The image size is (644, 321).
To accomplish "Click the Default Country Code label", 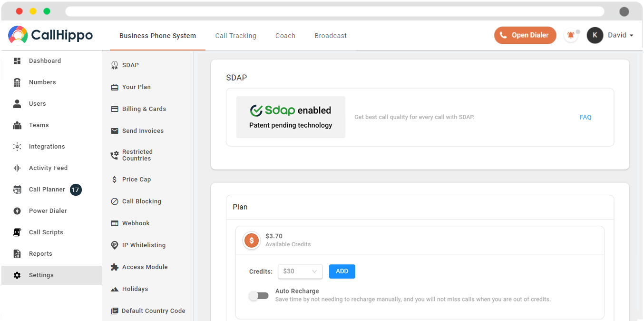I will pyautogui.click(x=154, y=311).
